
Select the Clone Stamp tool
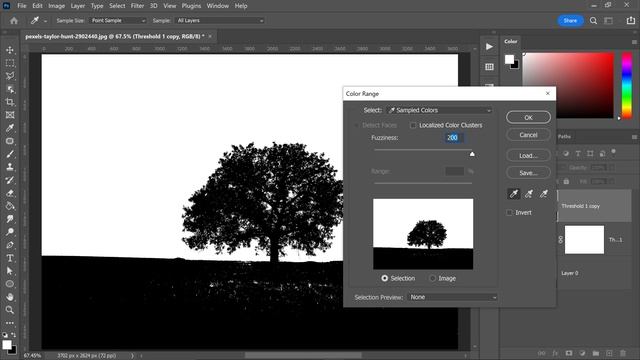point(10,167)
